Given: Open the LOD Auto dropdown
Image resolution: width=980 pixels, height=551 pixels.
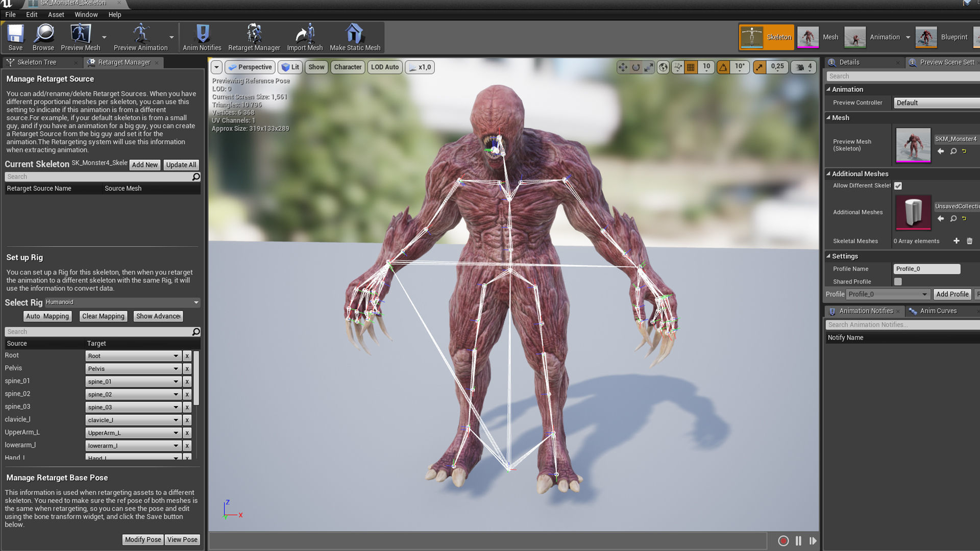Looking at the screenshot, I should pos(385,67).
